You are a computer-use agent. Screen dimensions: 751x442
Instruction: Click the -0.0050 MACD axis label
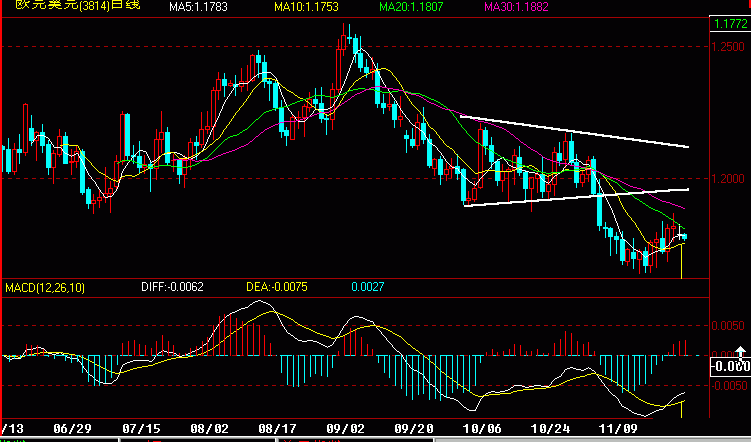coord(728,386)
